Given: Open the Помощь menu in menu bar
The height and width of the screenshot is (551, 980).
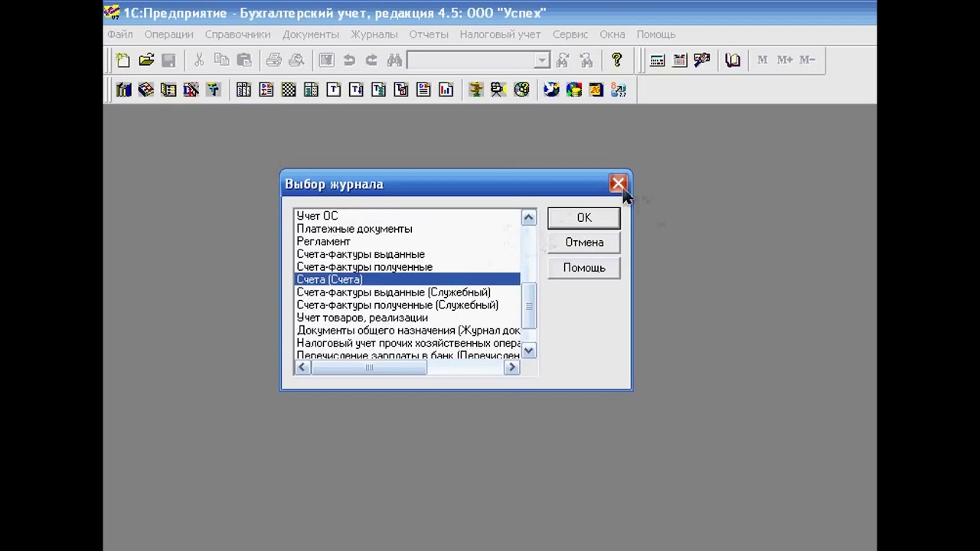Looking at the screenshot, I should (x=656, y=34).
